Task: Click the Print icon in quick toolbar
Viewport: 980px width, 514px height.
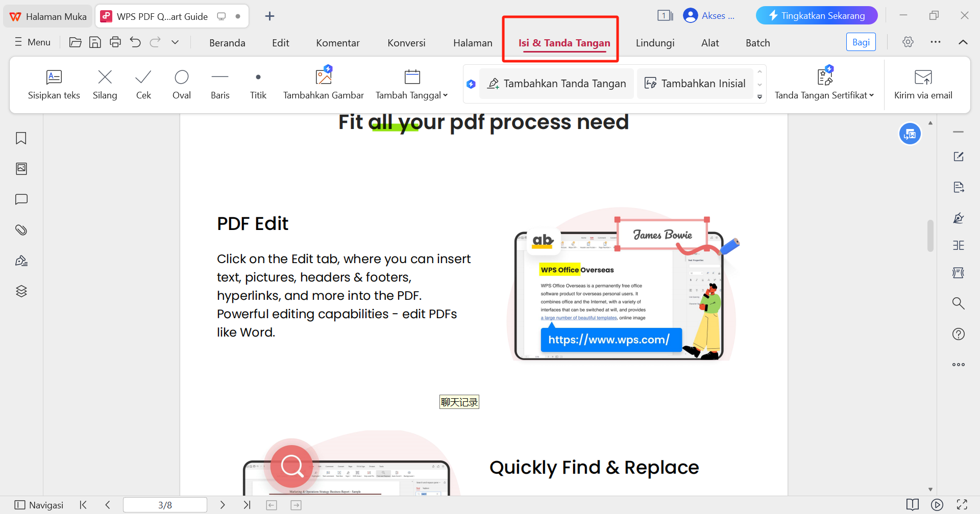Action: pos(115,42)
